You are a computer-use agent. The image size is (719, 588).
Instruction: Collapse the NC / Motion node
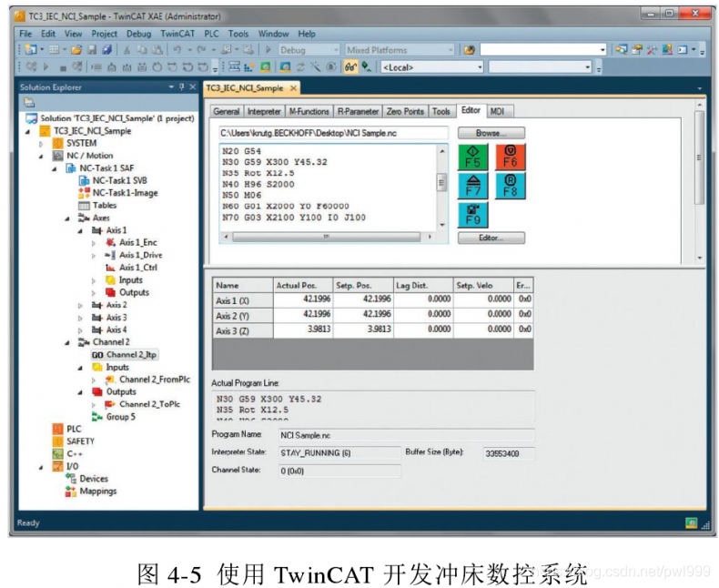coord(41,156)
